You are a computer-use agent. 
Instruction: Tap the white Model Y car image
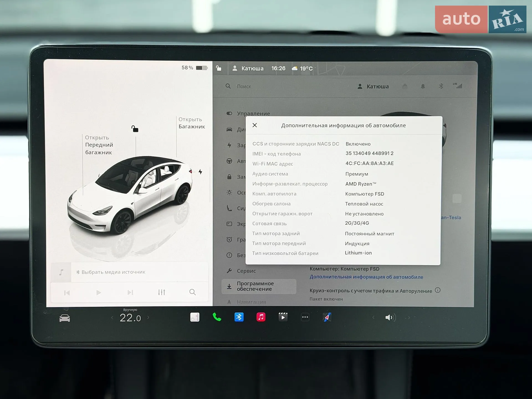click(x=130, y=195)
